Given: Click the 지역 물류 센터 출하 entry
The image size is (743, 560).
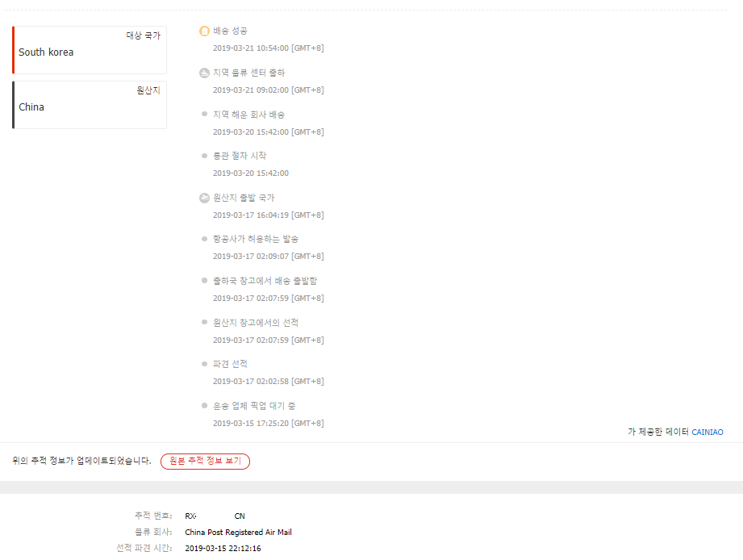Looking at the screenshot, I should click(248, 73).
